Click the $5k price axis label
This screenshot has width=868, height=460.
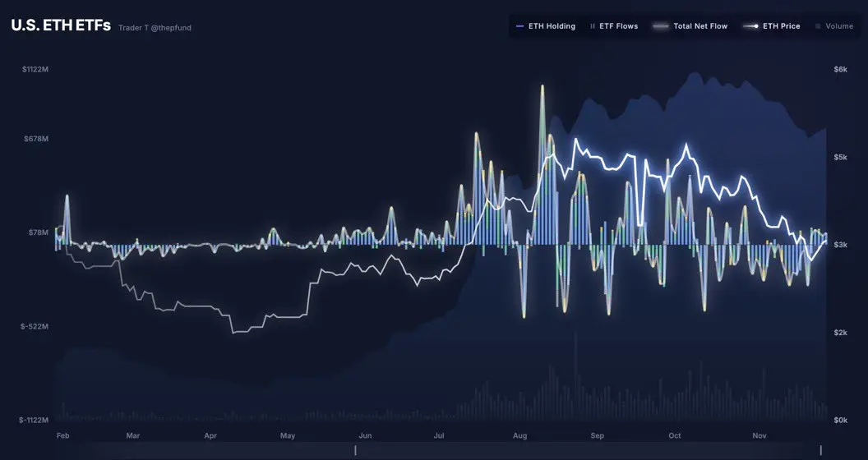(840, 157)
